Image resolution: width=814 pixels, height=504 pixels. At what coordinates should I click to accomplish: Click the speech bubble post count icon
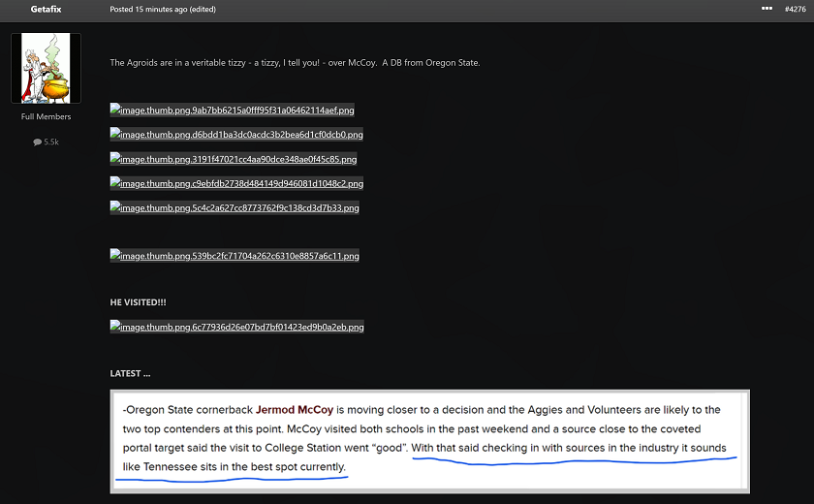click(x=38, y=142)
